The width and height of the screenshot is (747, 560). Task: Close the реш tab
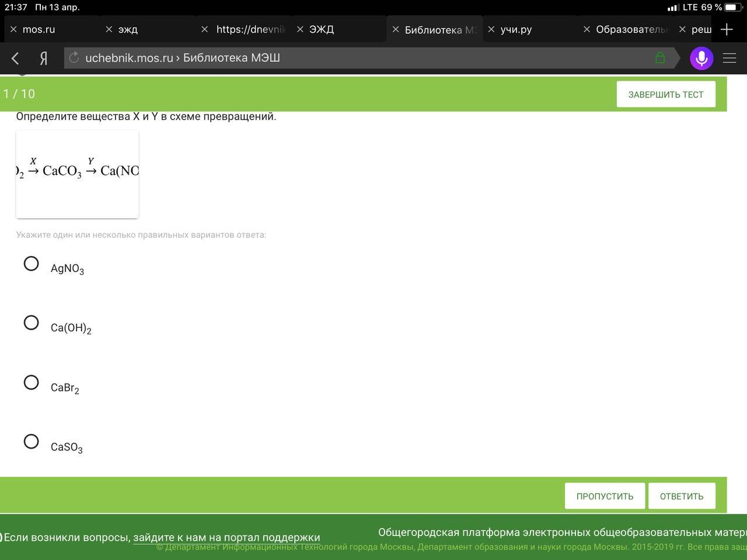682,29
